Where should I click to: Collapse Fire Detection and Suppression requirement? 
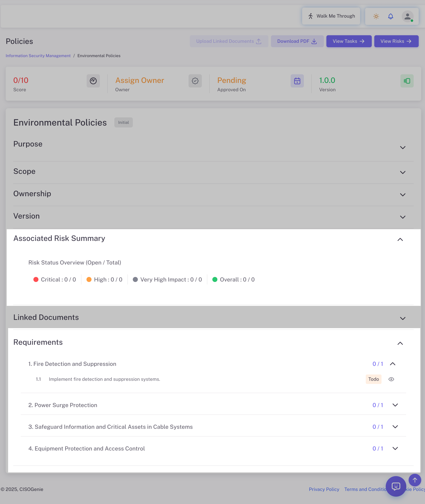coord(393,364)
